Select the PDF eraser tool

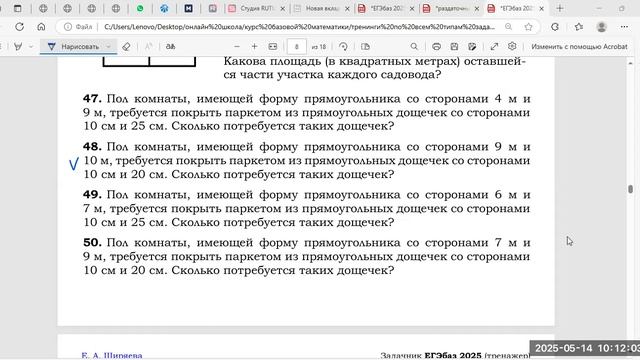[x=126, y=47]
